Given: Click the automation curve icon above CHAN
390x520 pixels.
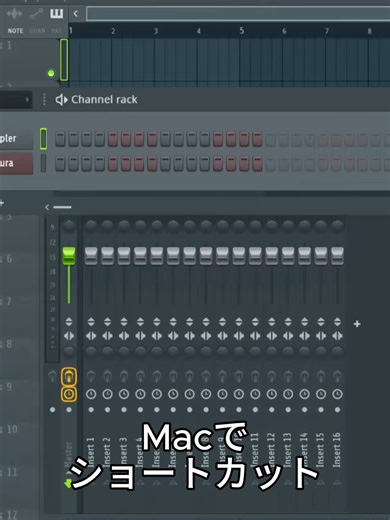Looking at the screenshot, I should [36, 14].
